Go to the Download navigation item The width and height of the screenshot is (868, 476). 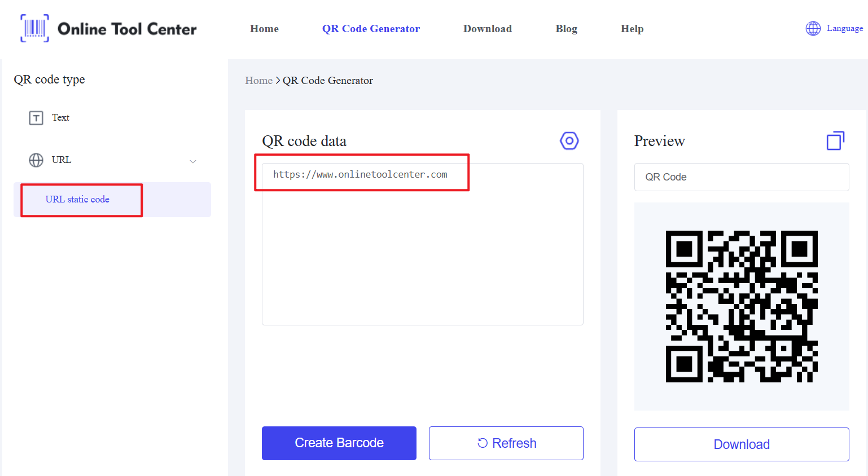click(x=487, y=29)
